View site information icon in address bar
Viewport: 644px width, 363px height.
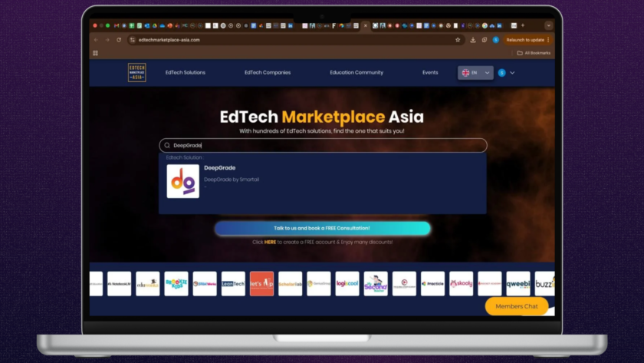(132, 40)
